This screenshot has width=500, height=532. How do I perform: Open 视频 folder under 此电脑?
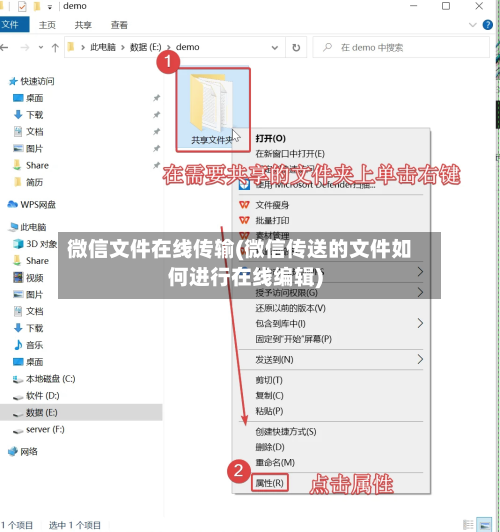[34, 278]
